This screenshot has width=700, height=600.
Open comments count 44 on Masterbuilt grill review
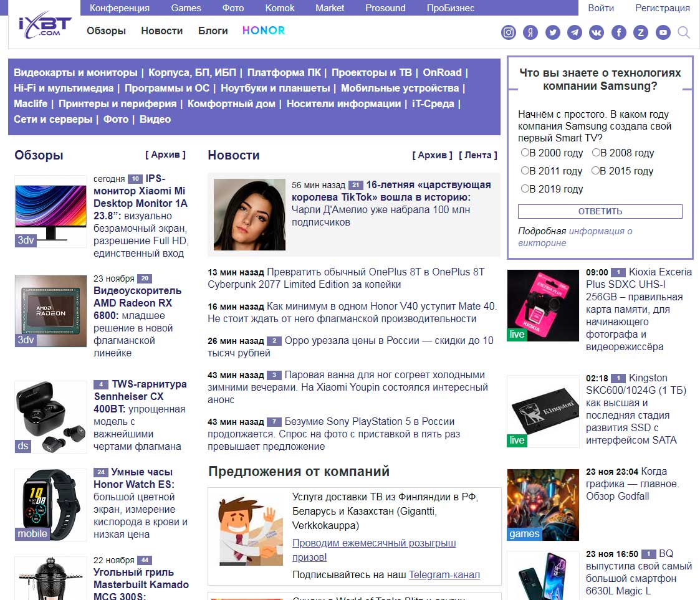click(x=145, y=560)
